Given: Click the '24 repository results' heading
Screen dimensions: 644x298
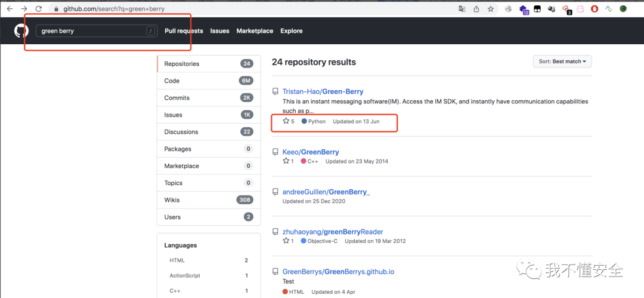Looking at the screenshot, I should [314, 62].
